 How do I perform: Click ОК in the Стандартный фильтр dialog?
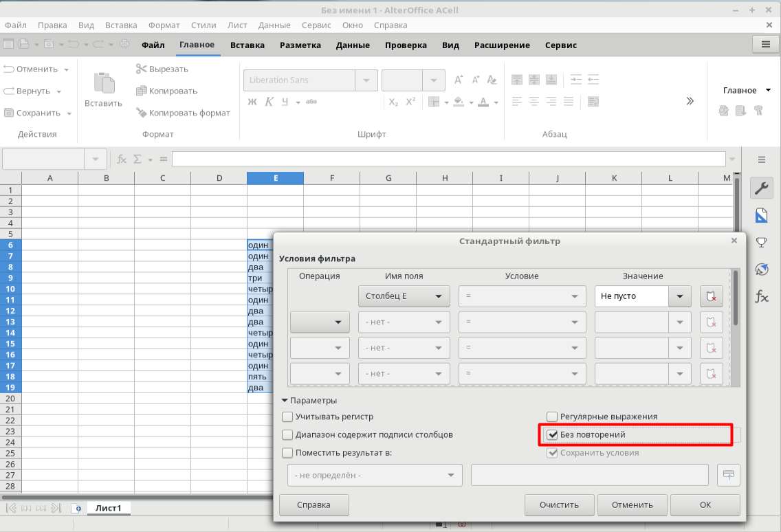pyautogui.click(x=705, y=505)
